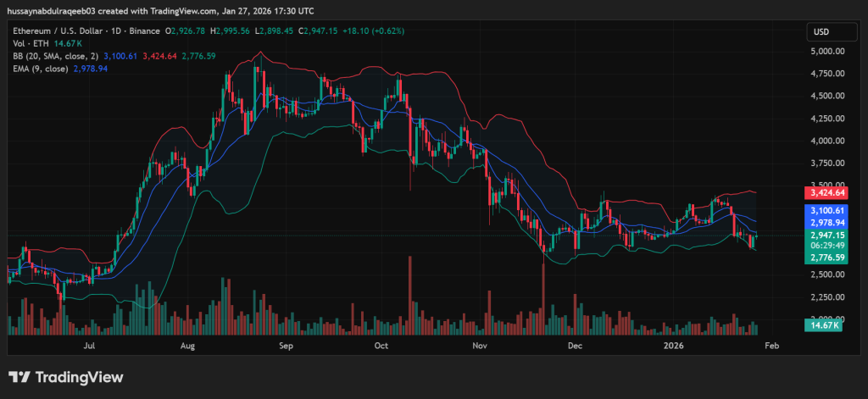Click the 2026 marker on time axis
The image size is (868, 399).
pyautogui.click(x=674, y=346)
